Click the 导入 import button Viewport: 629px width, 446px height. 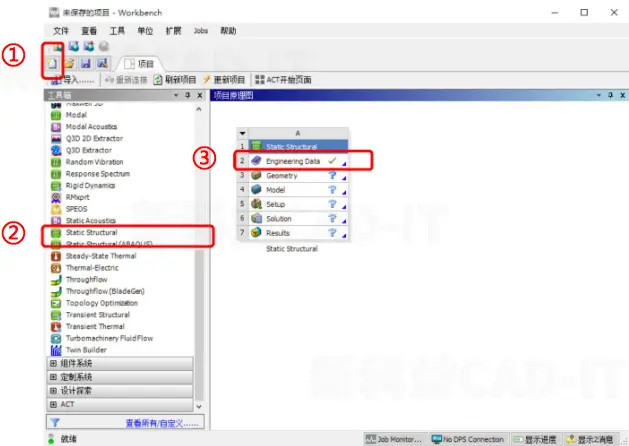point(72,80)
